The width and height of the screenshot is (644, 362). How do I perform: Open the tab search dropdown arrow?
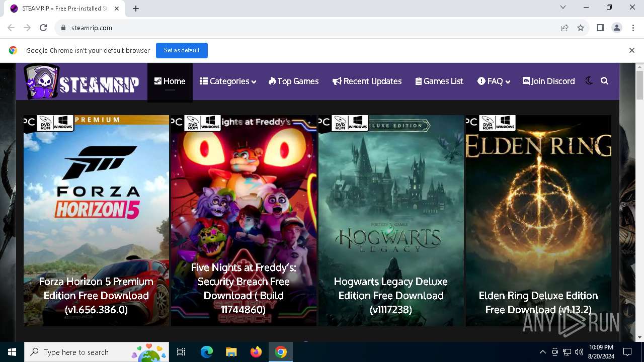point(563,7)
